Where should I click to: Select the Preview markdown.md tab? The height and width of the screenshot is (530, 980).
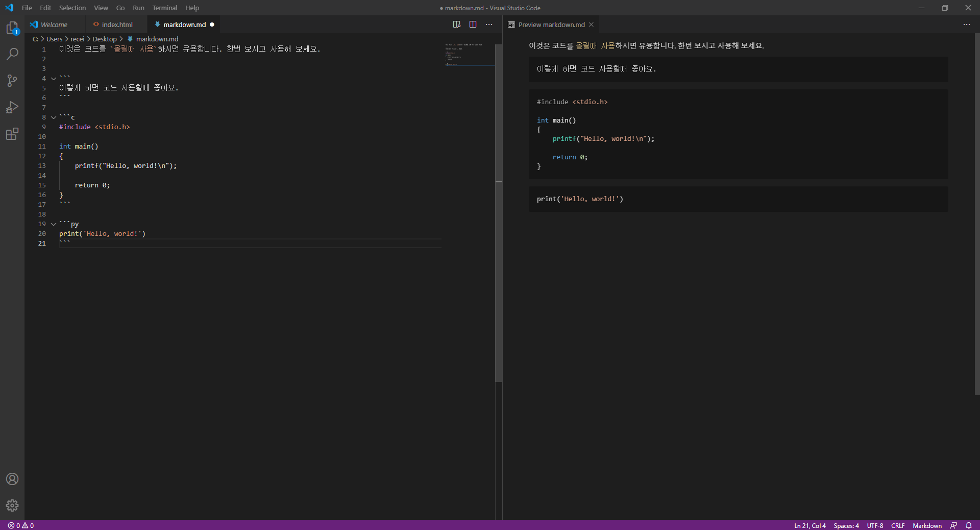(x=551, y=25)
